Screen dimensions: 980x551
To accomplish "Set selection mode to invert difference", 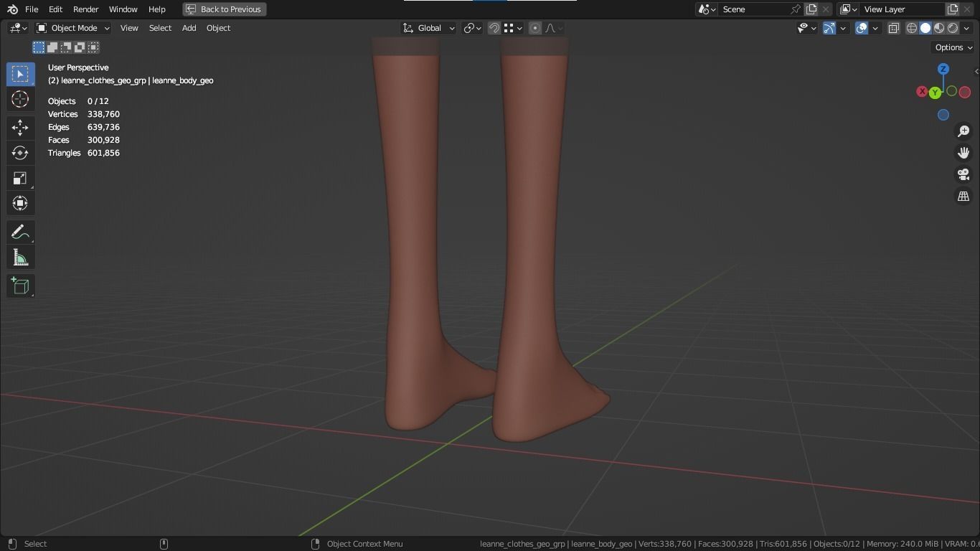I will point(80,47).
